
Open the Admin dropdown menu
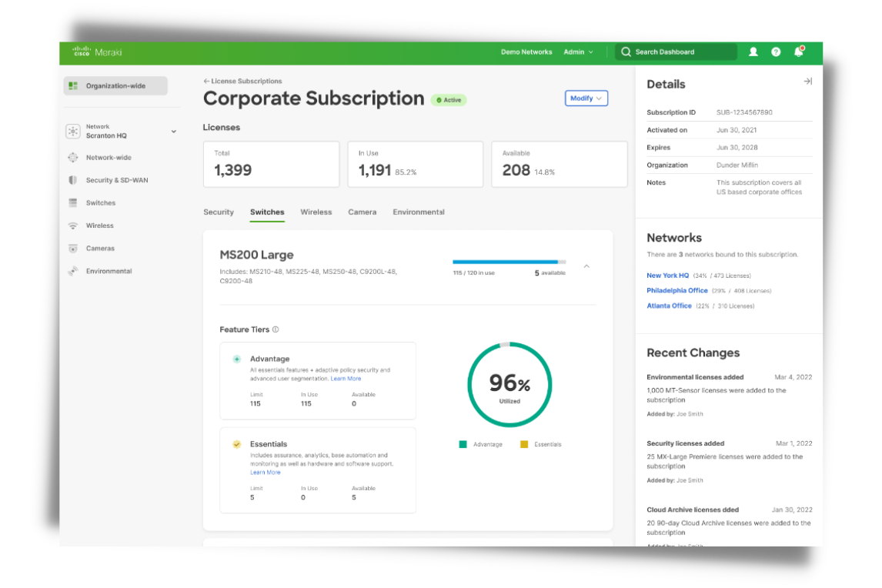pyautogui.click(x=578, y=52)
